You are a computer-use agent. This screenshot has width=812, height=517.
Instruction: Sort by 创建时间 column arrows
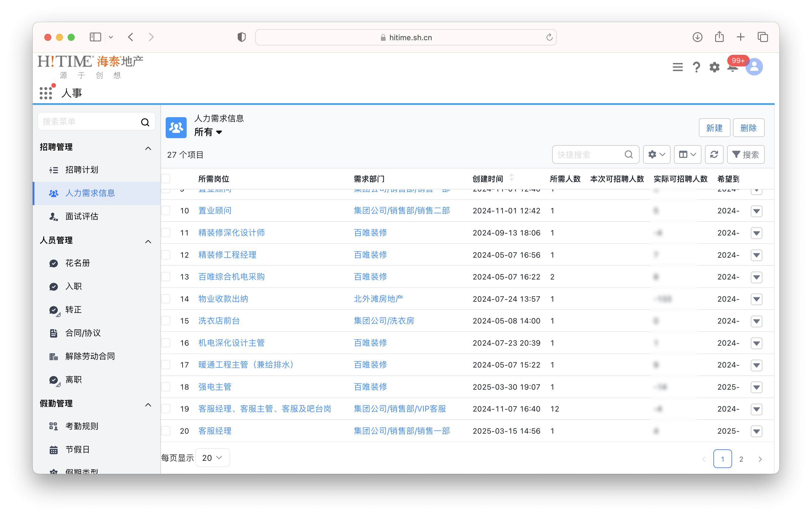512,177
